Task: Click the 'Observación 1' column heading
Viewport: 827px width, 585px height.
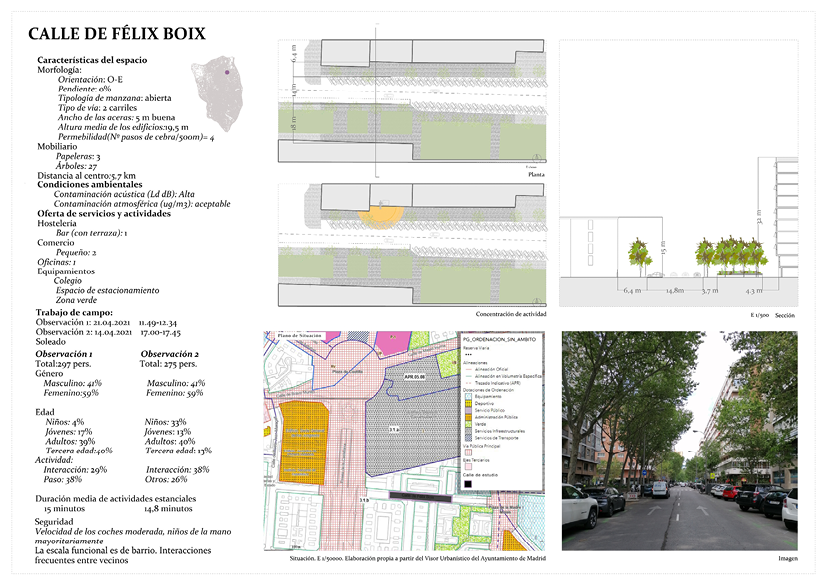Action: pos(64,355)
